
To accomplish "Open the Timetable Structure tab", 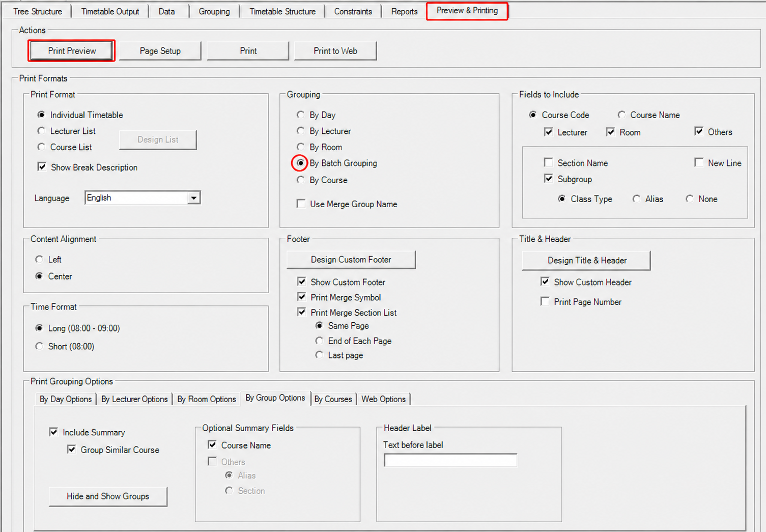I will coord(282,11).
